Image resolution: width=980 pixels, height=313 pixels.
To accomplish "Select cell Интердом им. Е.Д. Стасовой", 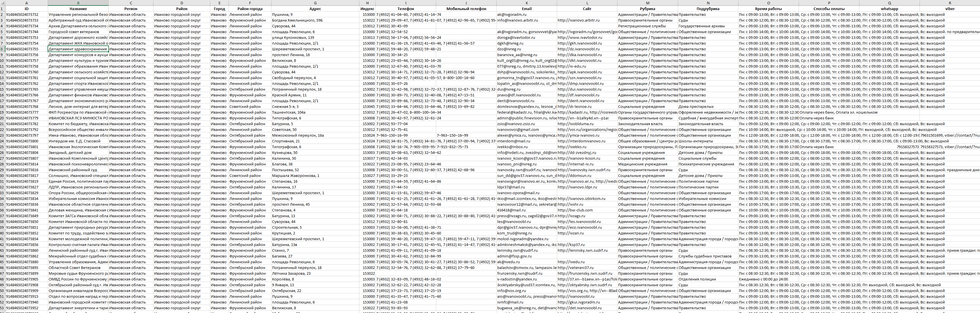I will (78, 141).
